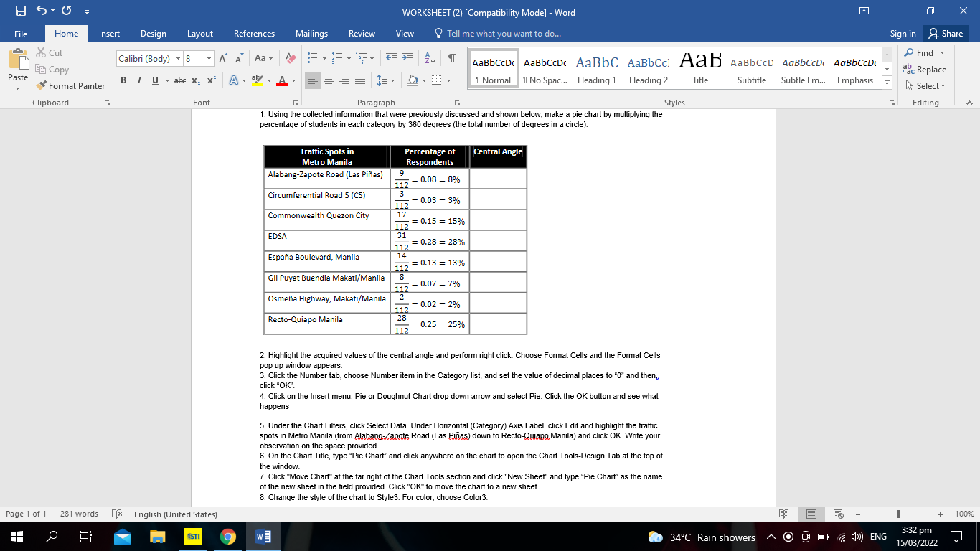Open the font size dropdown
This screenshot has height=551, width=980.
(208, 57)
